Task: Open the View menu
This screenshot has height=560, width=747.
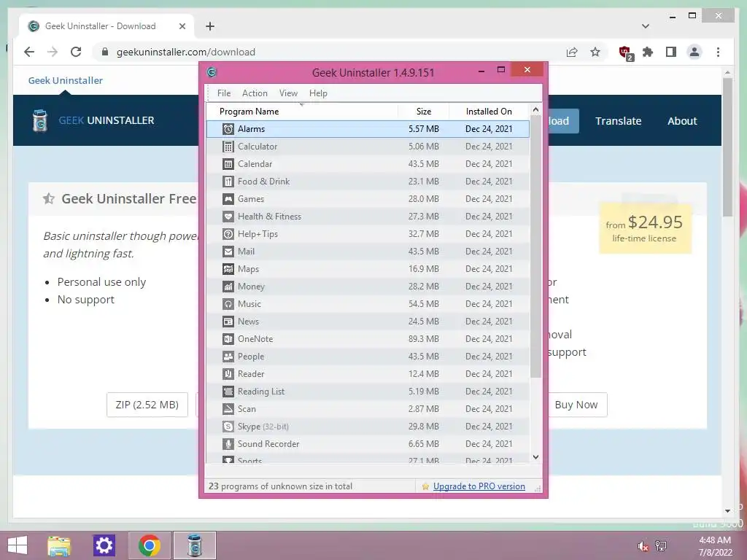Action: pyautogui.click(x=288, y=93)
